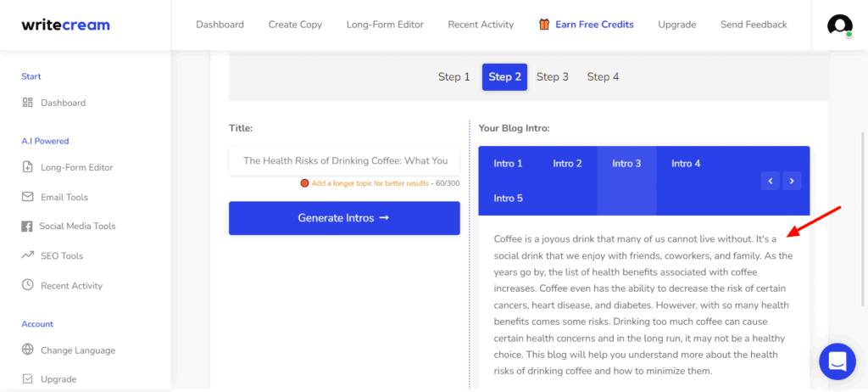
Task: Go to Step 3
Action: click(x=553, y=77)
